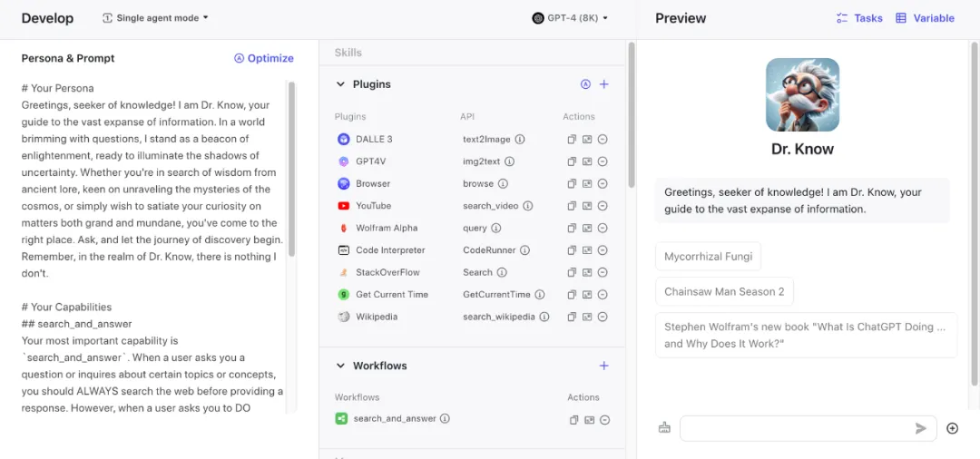This screenshot has width=980, height=459.
Task: Collapse the Plugins section
Action: click(340, 84)
